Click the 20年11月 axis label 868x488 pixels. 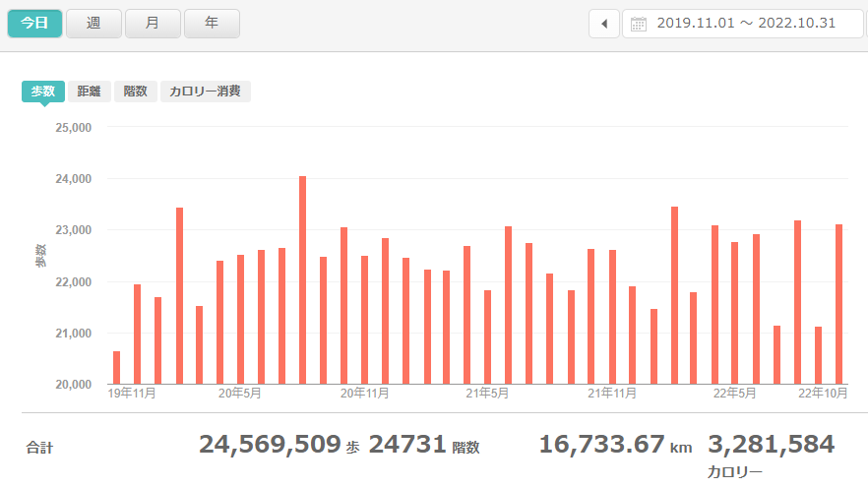click(x=364, y=394)
